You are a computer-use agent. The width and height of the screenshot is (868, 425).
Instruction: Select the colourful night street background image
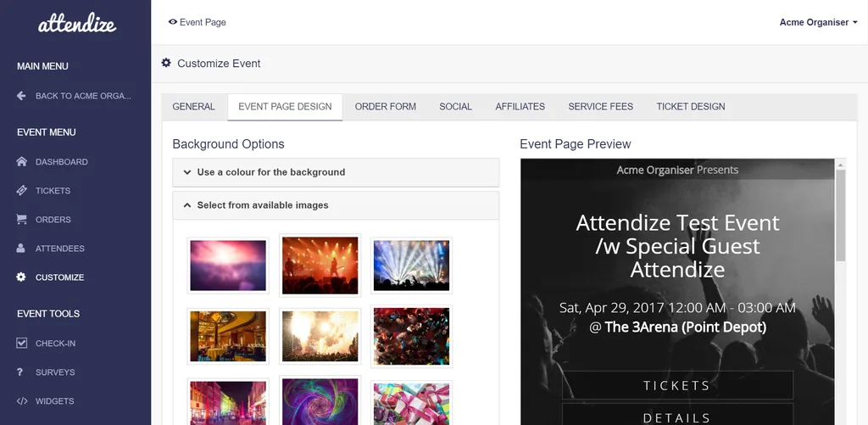pos(228,402)
